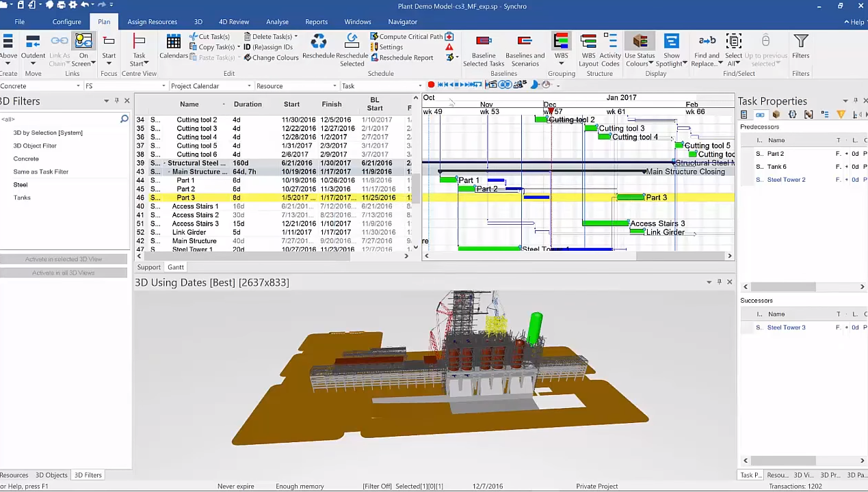Viewport: 868px width, 492px height.
Task: Open 3D Filters panel options arrow
Action: [106, 100]
